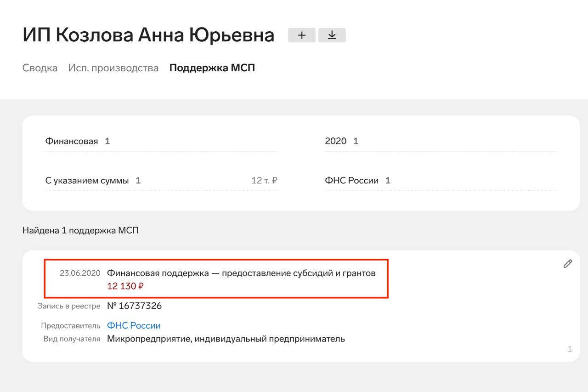The image size is (588, 392).
Task: Click the red 12 130 ₽ amount
Action: [125, 286]
